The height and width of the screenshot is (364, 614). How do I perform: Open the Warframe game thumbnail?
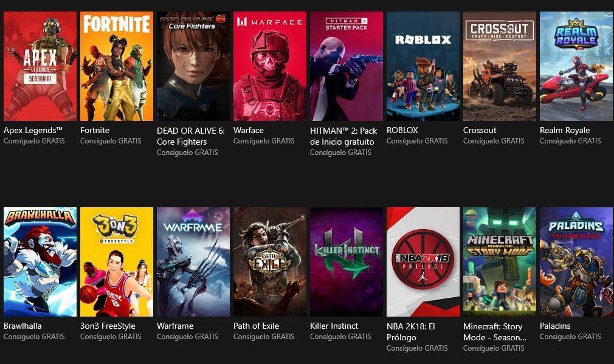click(x=193, y=262)
